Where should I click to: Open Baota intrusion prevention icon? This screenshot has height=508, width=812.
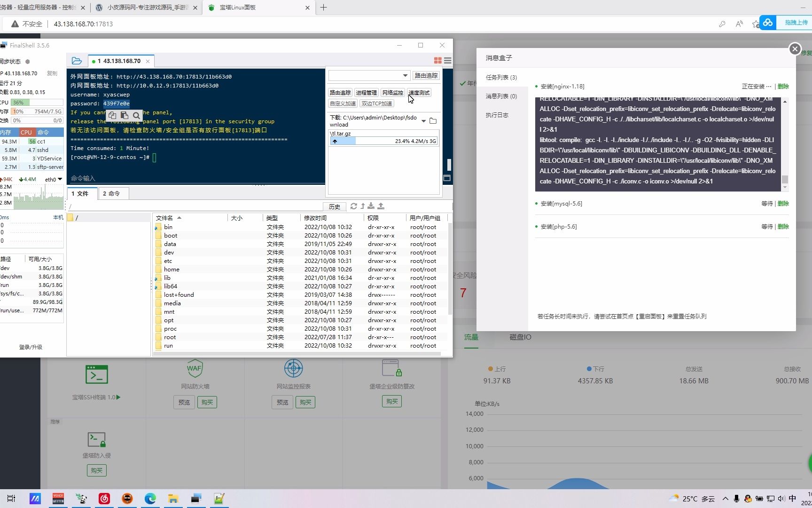97,440
